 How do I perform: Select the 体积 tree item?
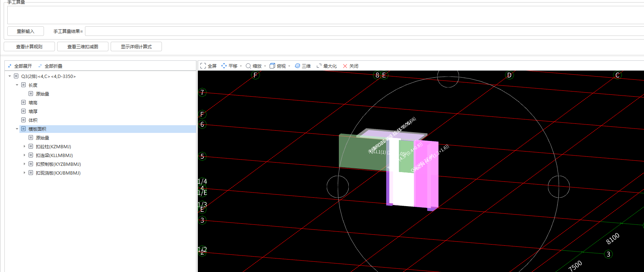[x=33, y=120]
